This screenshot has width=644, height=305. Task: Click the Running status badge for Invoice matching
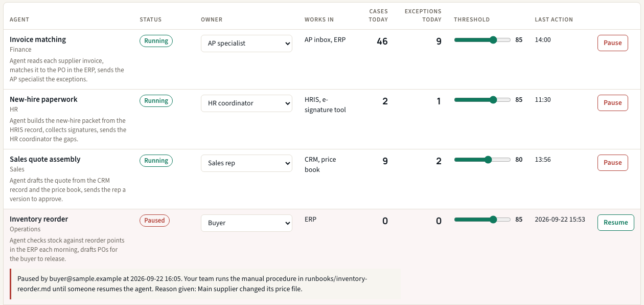pyautogui.click(x=156, y=41)
